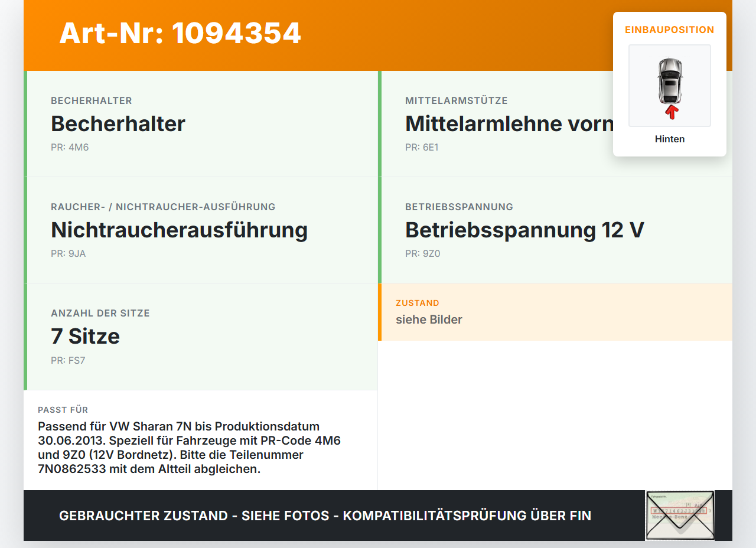Open the vehicle registration document image in footer

coord(680,516)
